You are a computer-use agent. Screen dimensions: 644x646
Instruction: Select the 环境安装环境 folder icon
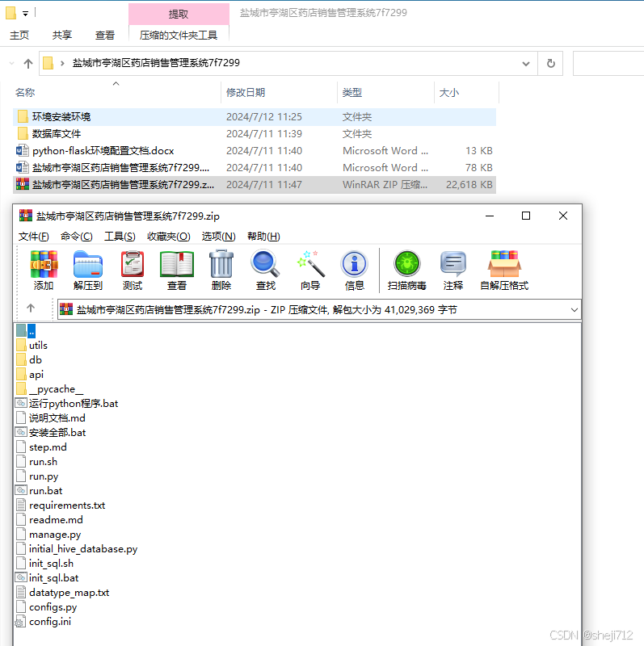pos(23,116)
